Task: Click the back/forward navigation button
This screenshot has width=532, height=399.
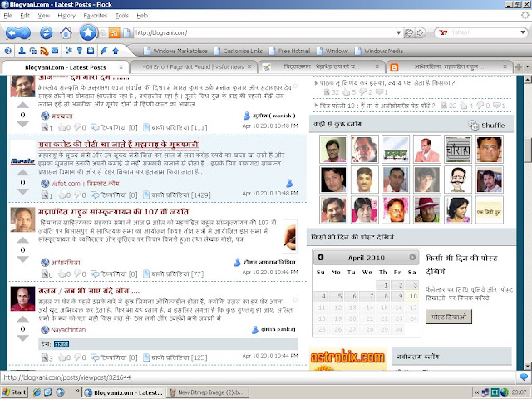Action: 18,33
